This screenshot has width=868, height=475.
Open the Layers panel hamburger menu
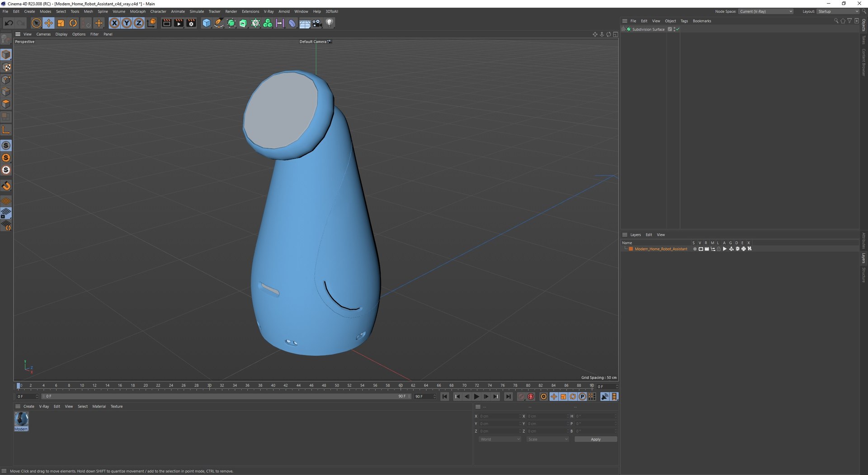(x=624, y=235)
